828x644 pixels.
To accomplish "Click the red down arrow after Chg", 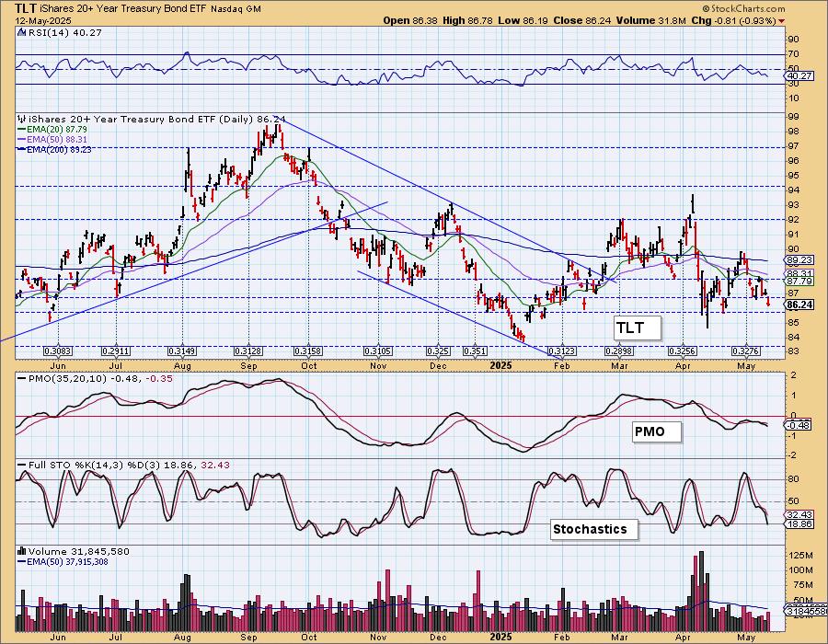I will click(781, 20).
